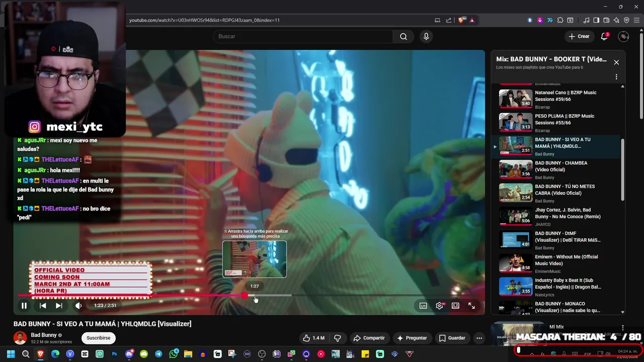Mute the video volume
This screenshot has width=644, height=362.
click(x=78, y=305)
